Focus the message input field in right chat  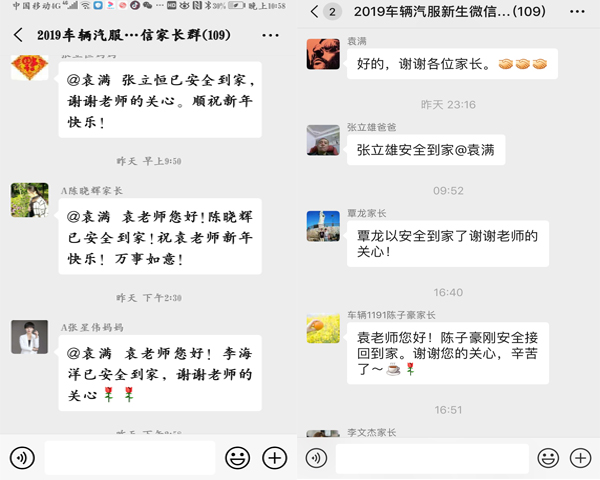point(432,458)
